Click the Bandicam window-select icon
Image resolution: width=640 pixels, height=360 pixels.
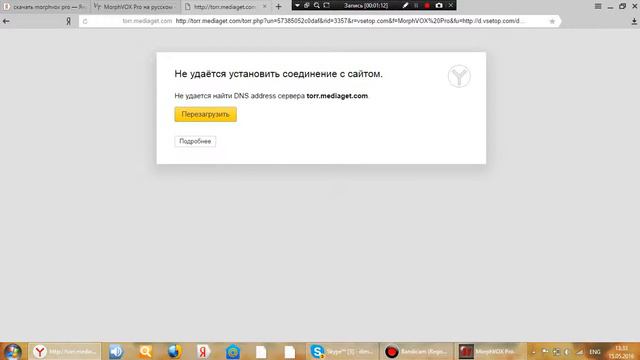coord(307,5)
